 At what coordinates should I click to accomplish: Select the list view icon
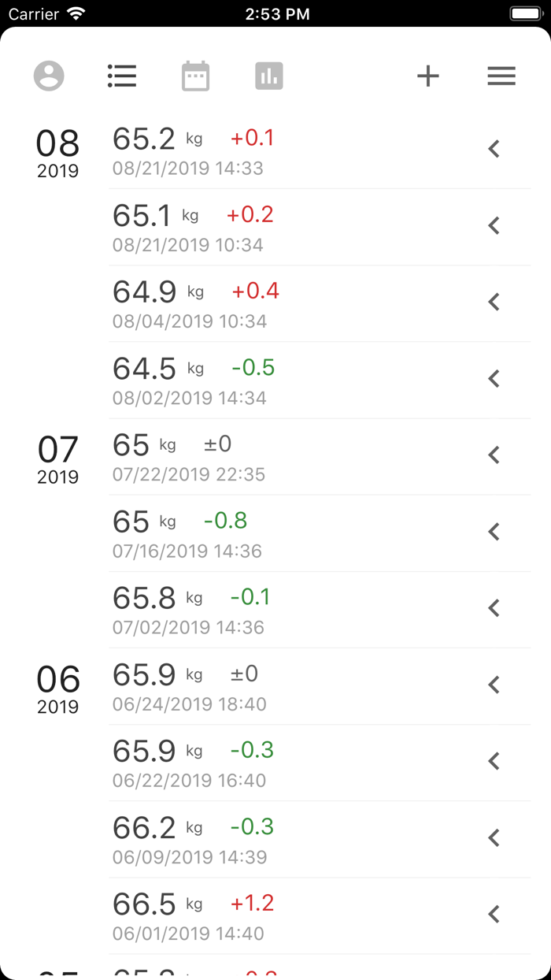click(x=122, y=76)
